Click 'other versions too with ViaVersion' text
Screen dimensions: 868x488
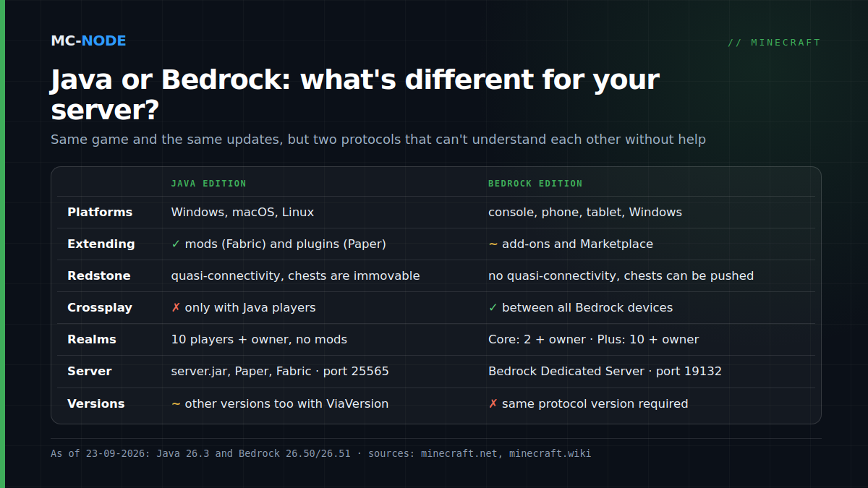coord(286,404)
